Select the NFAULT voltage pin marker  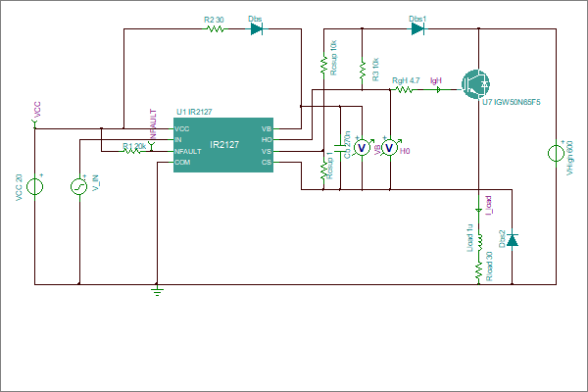tap(152, 146)
